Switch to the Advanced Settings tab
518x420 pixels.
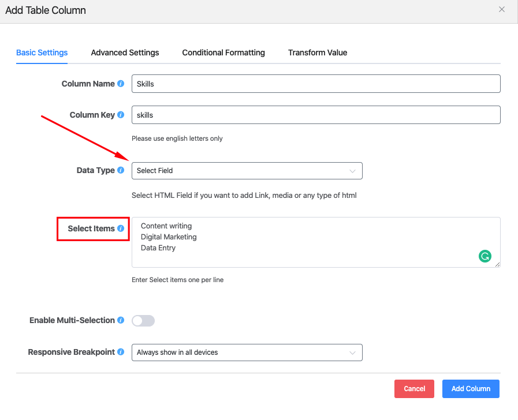click(x=125, y=52)
